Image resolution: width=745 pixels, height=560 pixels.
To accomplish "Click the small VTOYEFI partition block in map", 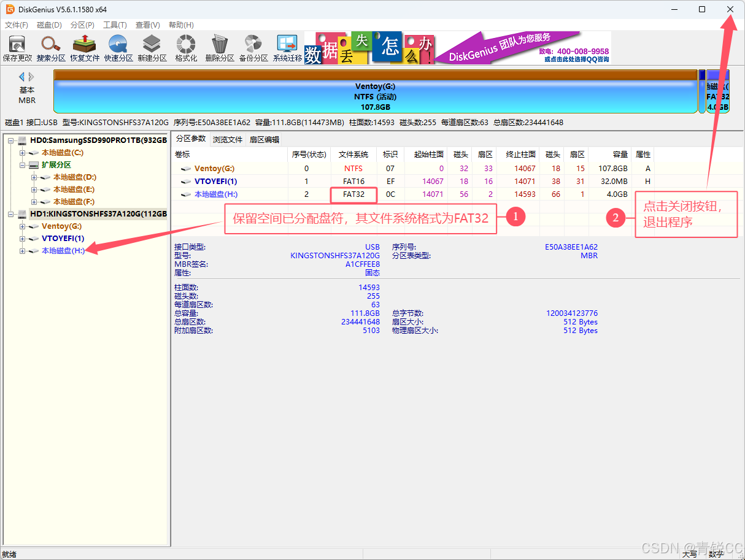I will (x=702, y=91).
